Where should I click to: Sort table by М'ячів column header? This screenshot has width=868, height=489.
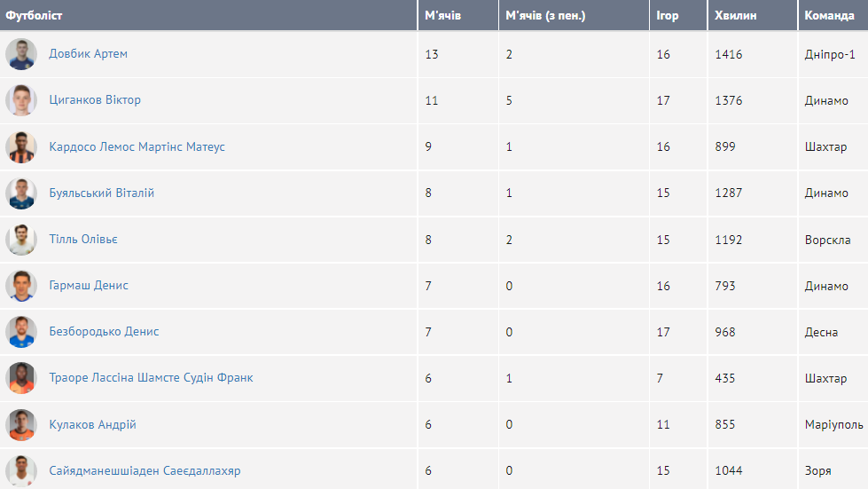pos(442,16)
